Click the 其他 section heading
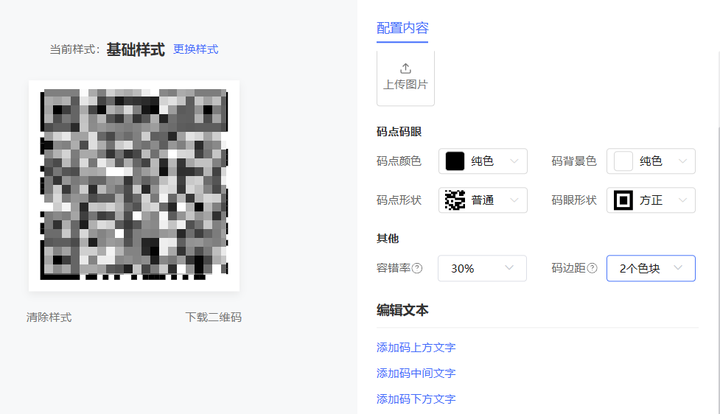This screenshot has width=720, height=414. pyautogui.click(x=388, y=239)
